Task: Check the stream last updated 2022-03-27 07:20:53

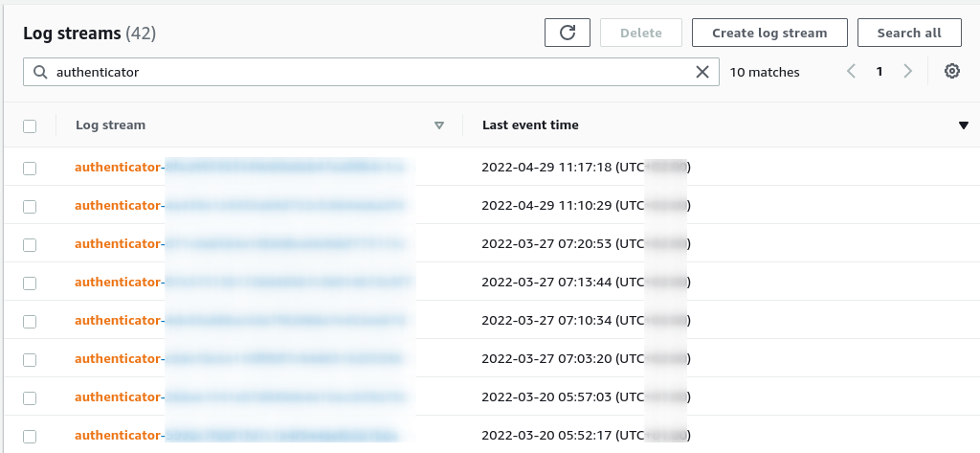Action: [30, 244]
